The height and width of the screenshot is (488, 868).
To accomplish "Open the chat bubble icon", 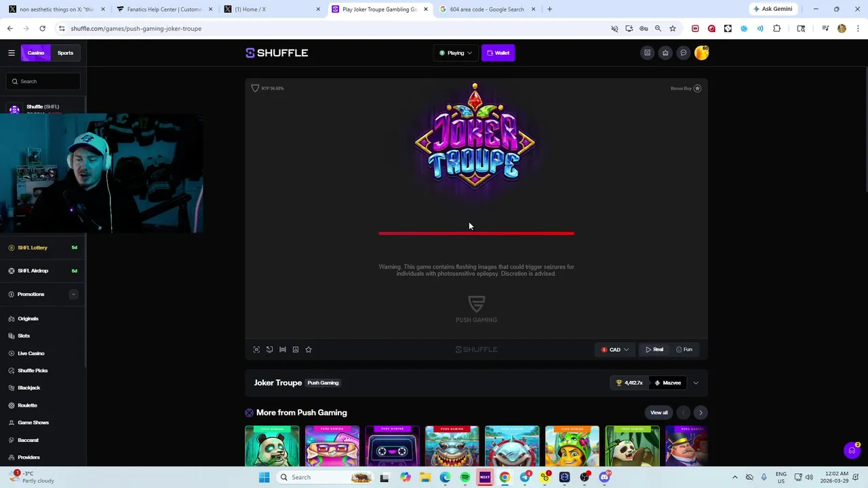I will [x=684, y=53].
